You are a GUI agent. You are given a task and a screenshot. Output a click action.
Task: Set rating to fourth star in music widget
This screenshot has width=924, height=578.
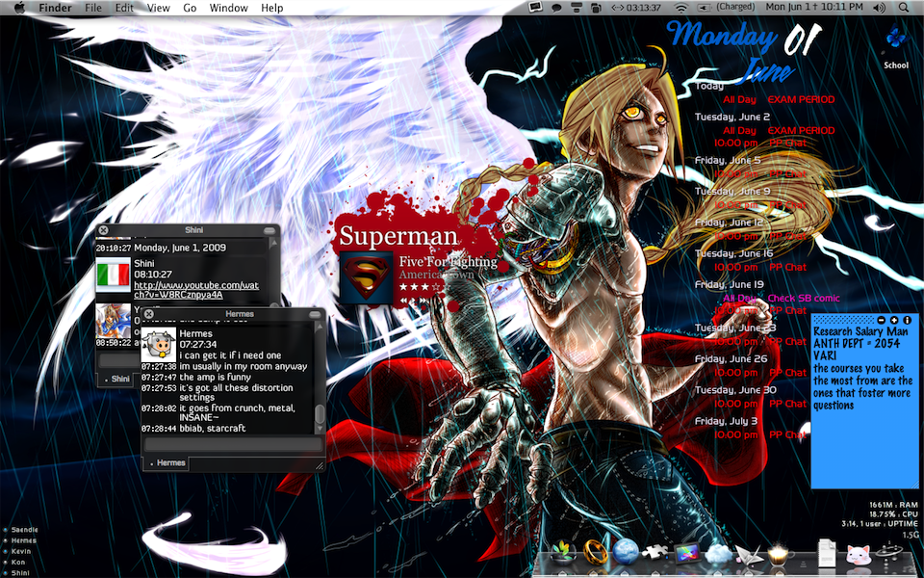click(436, 287)
